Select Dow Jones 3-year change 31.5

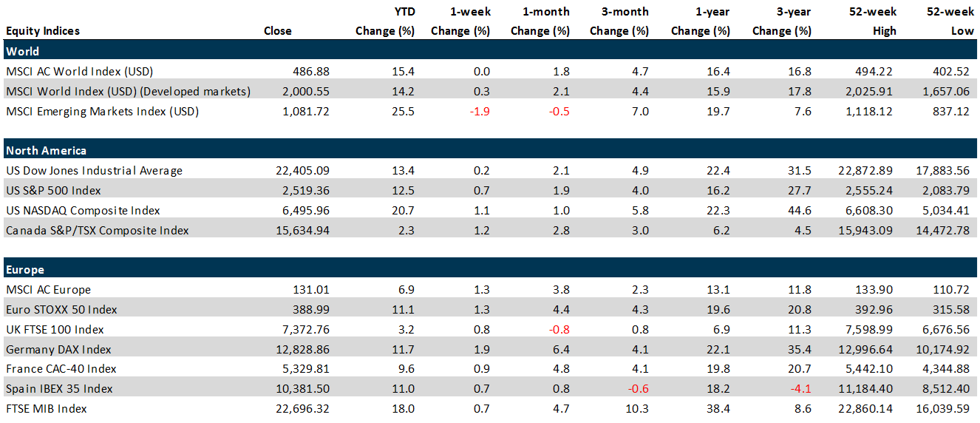click(x=801, y=171)
